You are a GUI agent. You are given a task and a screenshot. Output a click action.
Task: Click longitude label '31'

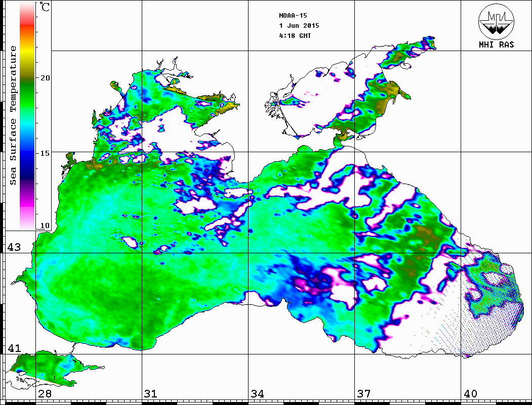[x=151, y=394]
